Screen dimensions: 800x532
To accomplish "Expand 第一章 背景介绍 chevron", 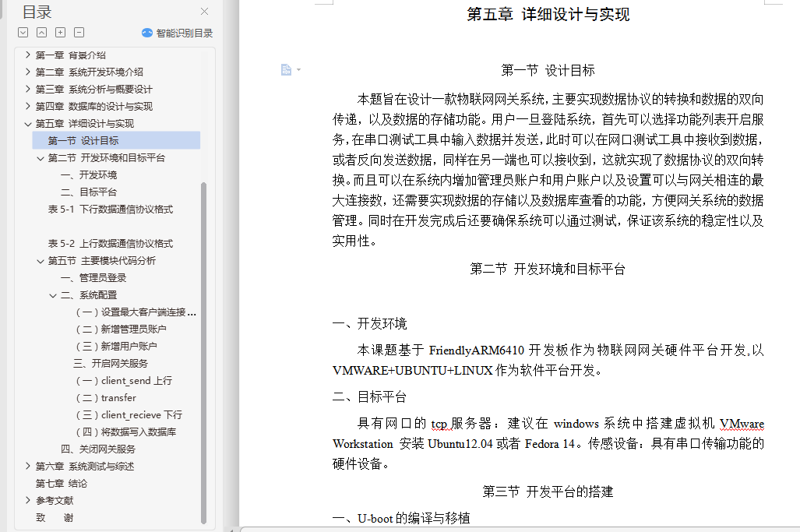I will [27, 55].
